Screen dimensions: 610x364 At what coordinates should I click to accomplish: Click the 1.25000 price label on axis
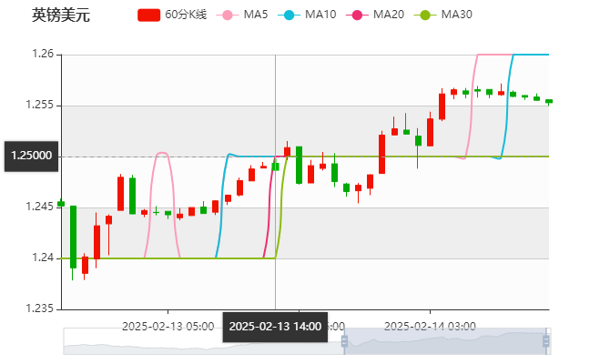pos(31,156)
